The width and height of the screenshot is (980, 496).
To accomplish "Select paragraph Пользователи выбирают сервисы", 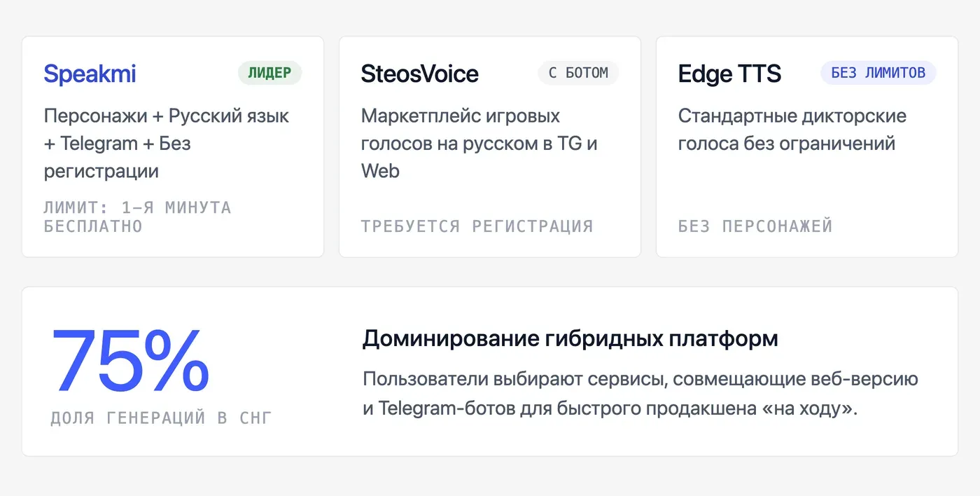I will tap(640, 394).
